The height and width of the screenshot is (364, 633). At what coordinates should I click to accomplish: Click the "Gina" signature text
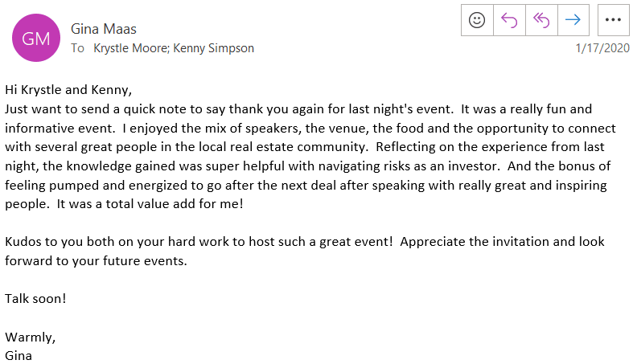18,354
